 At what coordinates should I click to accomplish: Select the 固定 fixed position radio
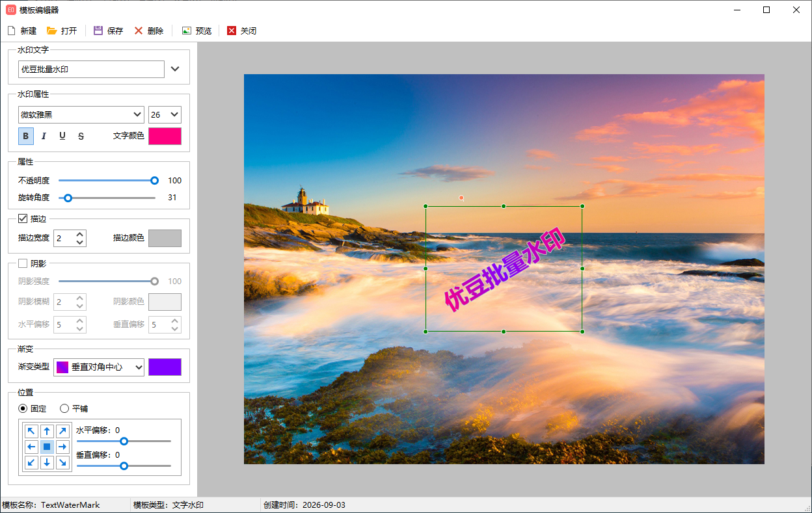point(23,408)
